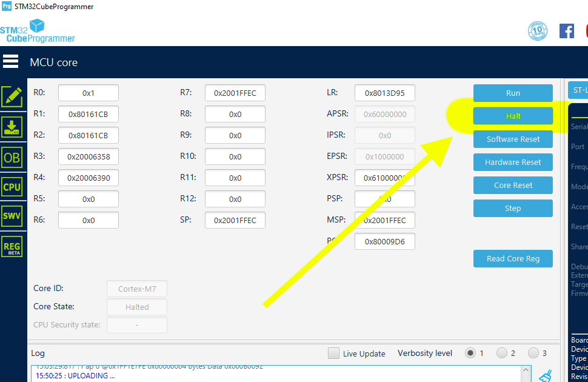Click the PSP register field

385,199
